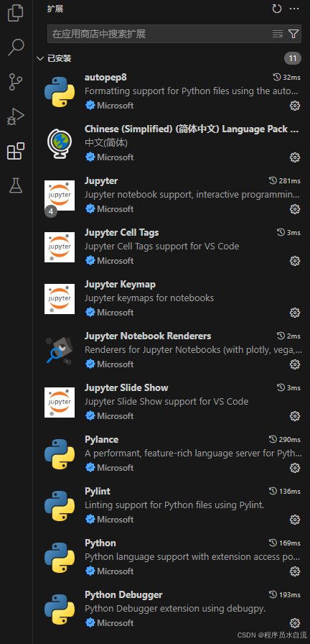310x644 pixels.
Task: Click the Python Debugger logo thumbnail
Action: pyautogui.click(x=60, y=609)
